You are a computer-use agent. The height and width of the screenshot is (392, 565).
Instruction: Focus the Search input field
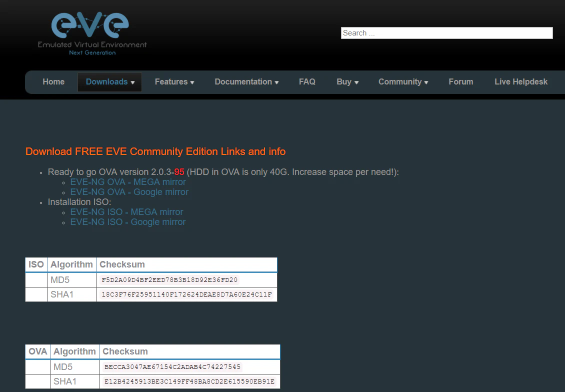(447, 33)
